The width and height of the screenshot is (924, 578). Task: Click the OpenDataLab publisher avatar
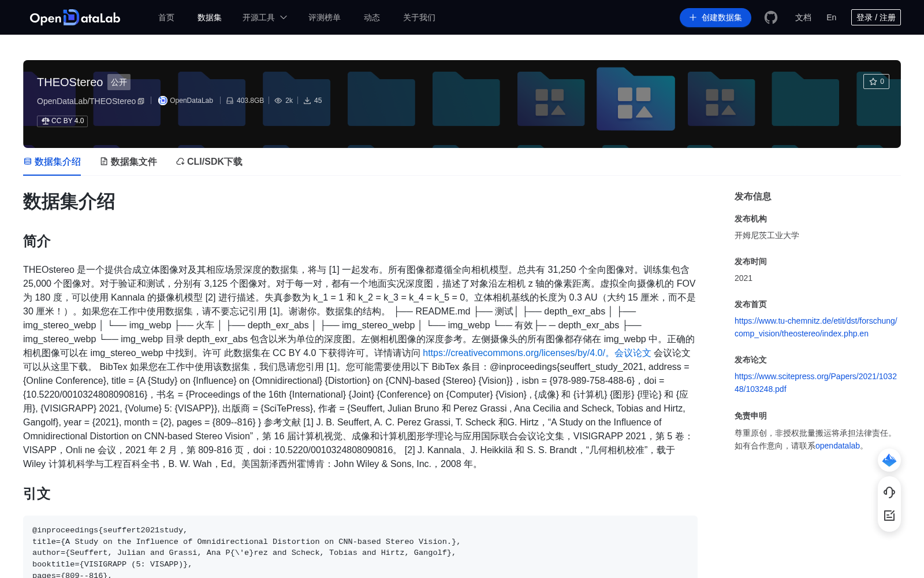pos(163,101)
